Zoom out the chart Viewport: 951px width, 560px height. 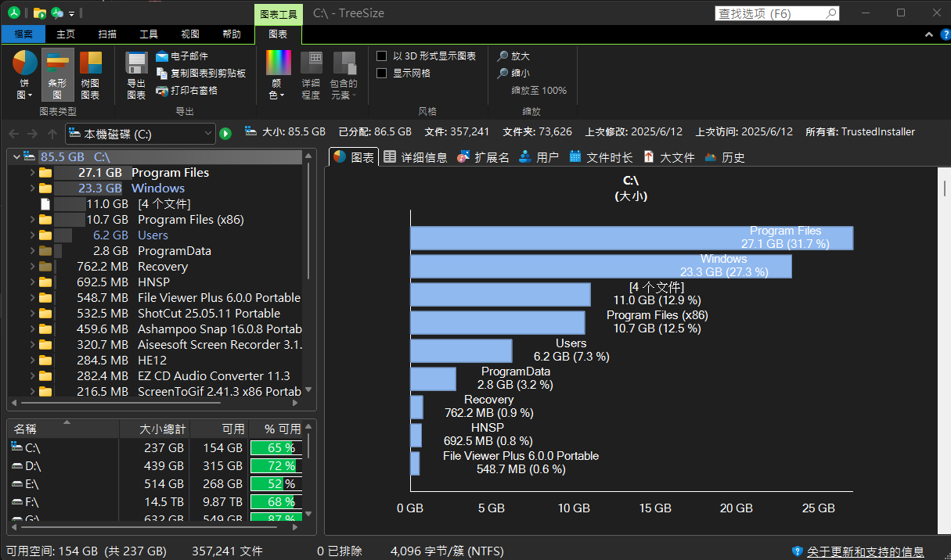click(x=513, y=74)
